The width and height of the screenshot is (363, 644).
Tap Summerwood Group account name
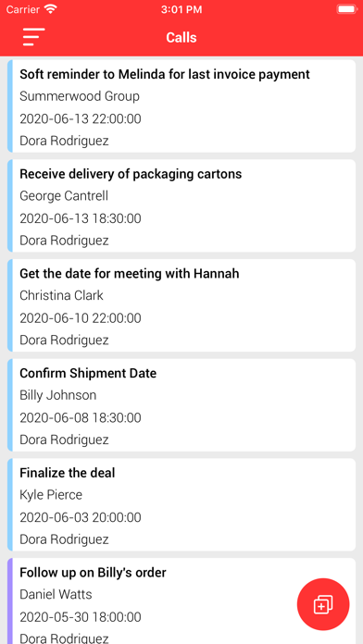click(x=80, y=96)
